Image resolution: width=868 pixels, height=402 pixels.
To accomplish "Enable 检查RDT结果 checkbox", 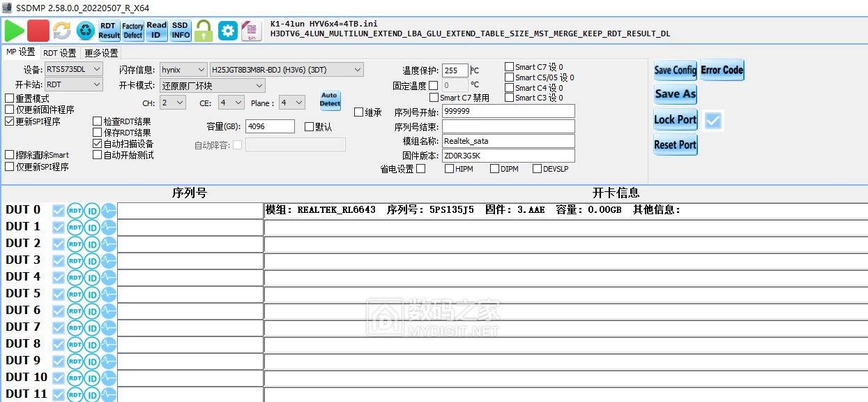I will coord(97,120).
